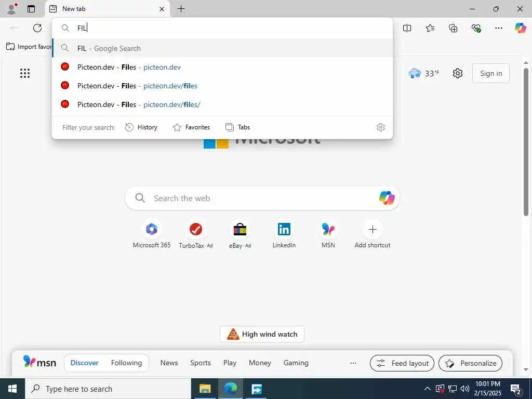
Task: Expand more feed categories ellipsis
Action: click(353, 363)
